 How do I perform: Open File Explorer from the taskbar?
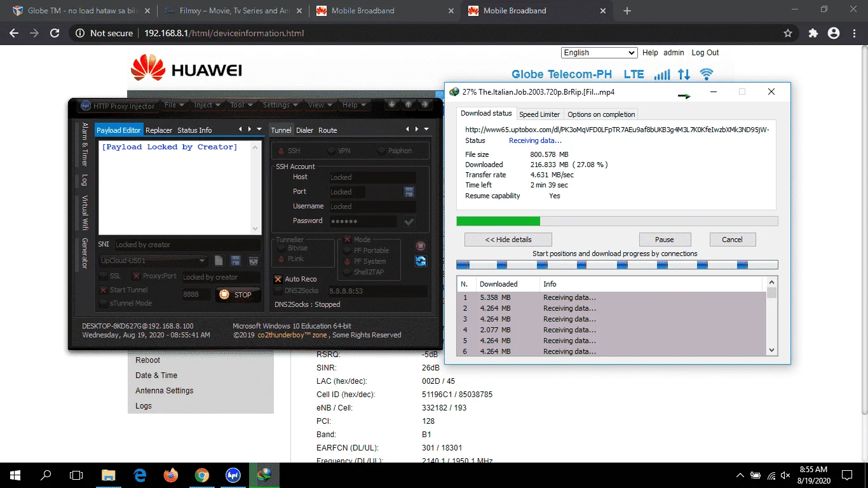tap(109, 475)
